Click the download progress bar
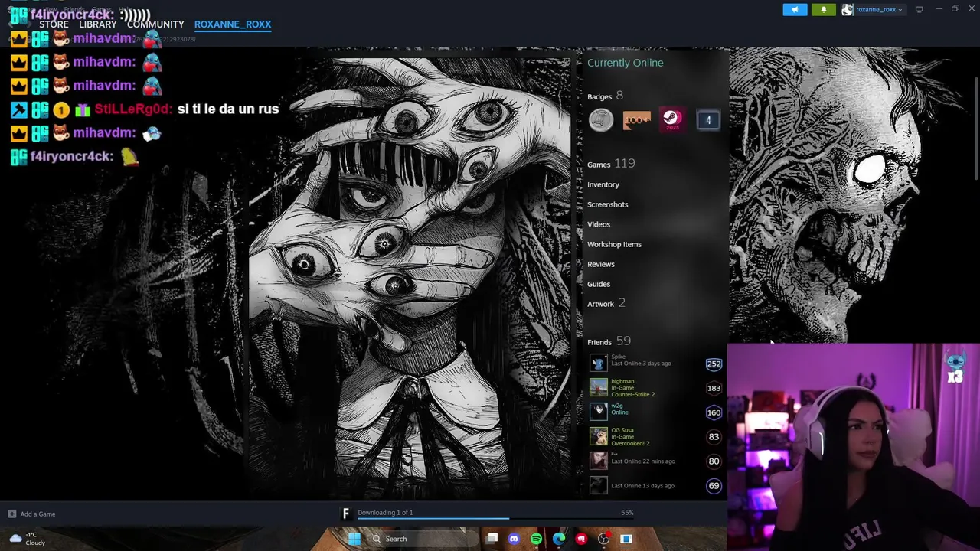This screenshot has width=980, height=551. [497, 518]
